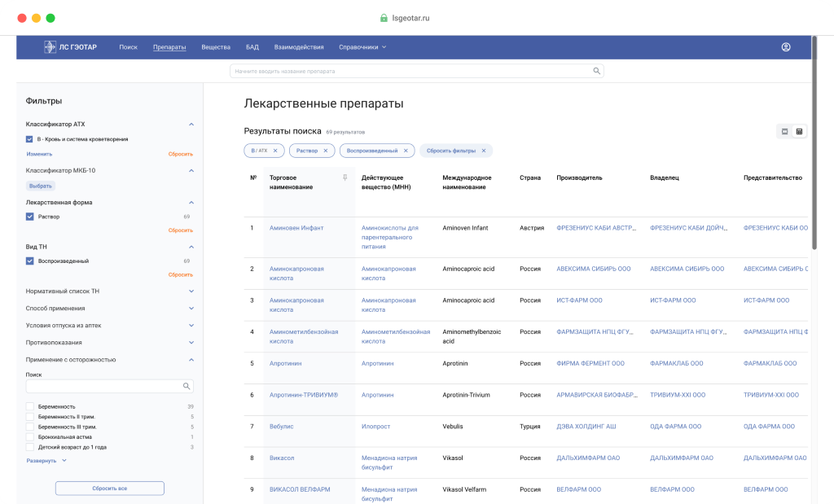Click the browser address lsgeotar.ru
Viewport: 834px width, 504px height.
(410, 18)
